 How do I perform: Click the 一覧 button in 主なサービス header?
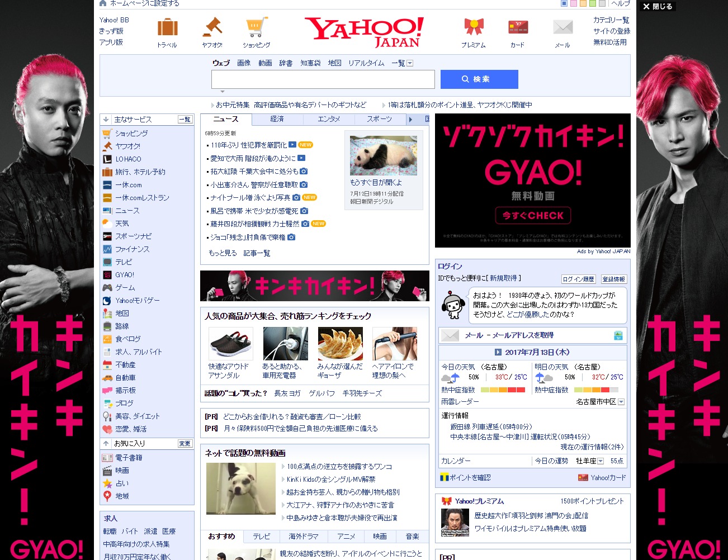click(x=185, y=119)
